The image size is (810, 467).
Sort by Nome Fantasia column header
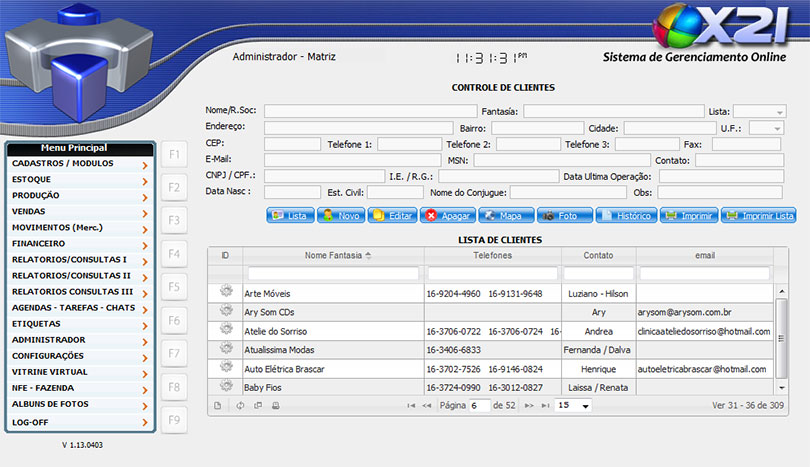333,256
